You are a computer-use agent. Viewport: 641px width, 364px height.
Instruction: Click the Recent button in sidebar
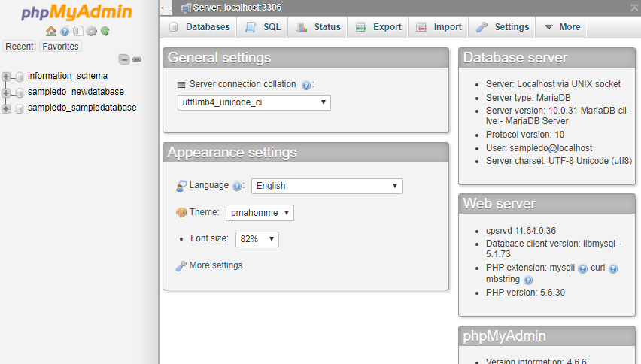click(x=20, y=46)
